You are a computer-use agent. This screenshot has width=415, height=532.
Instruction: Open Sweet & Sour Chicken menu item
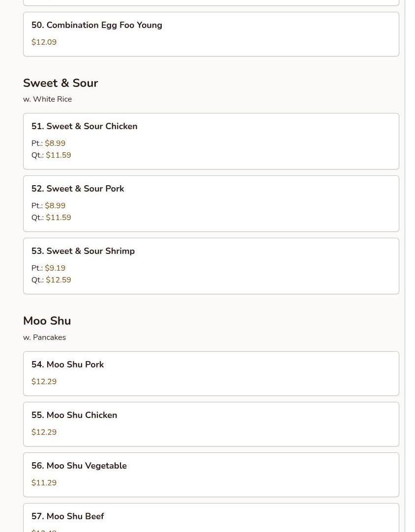coord(211,141)
